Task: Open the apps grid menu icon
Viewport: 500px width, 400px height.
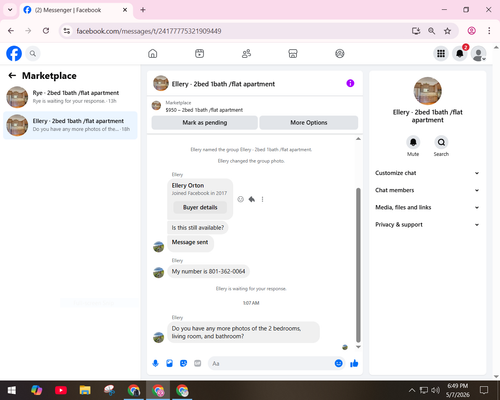Action: (x=441, y=53)
